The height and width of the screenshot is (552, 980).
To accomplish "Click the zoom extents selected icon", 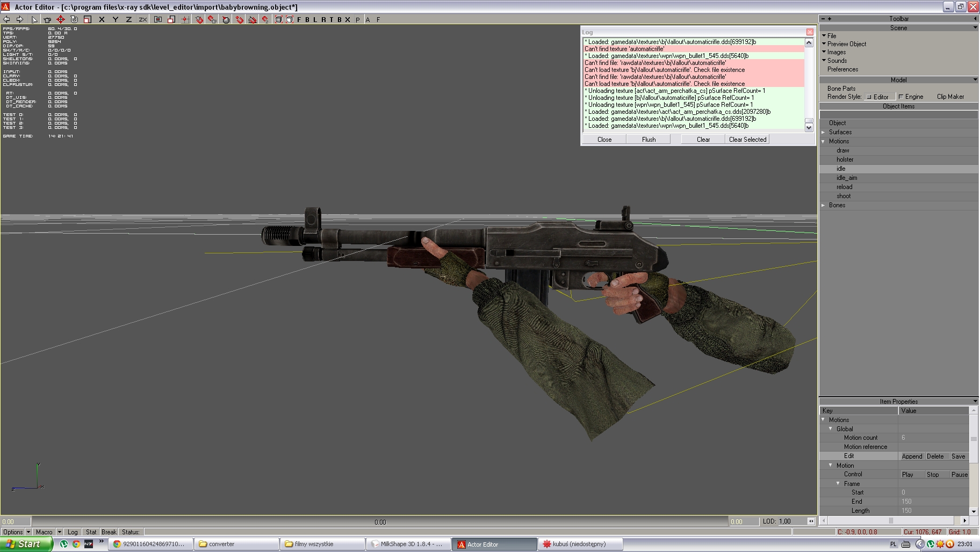I will 290,19.
